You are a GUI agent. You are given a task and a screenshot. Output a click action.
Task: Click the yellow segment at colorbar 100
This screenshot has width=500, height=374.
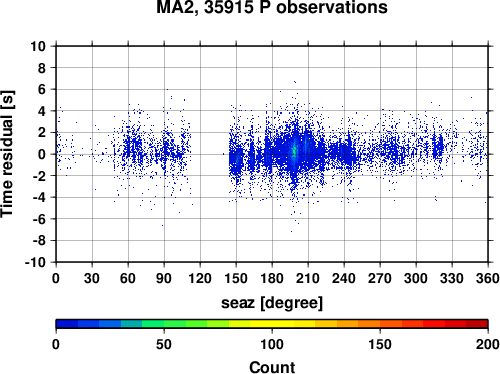(272, 324)
